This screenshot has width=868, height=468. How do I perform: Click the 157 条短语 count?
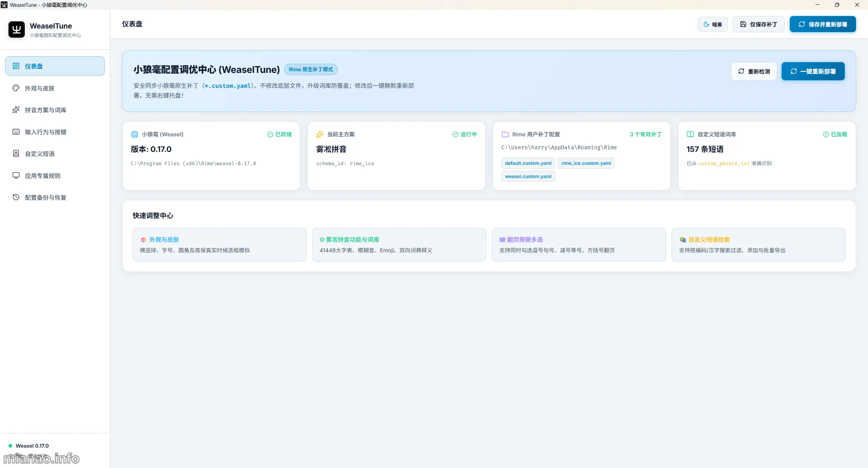[705, 149]
